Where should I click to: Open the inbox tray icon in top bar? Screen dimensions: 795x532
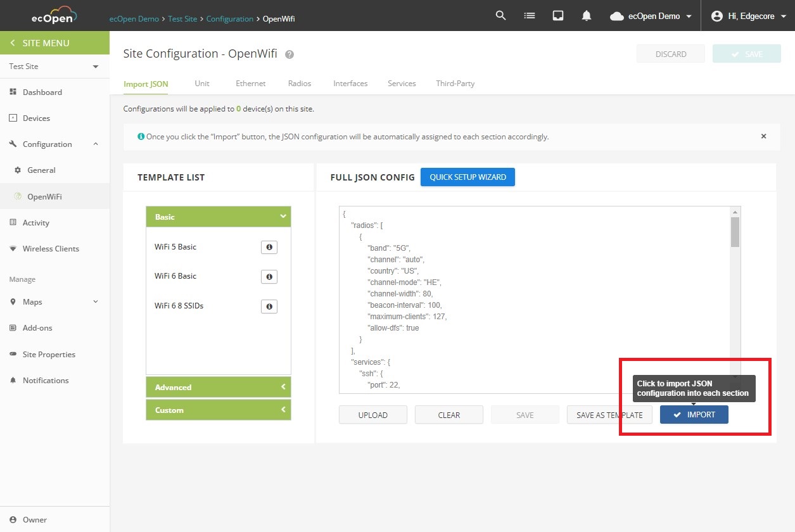(558, 16)
